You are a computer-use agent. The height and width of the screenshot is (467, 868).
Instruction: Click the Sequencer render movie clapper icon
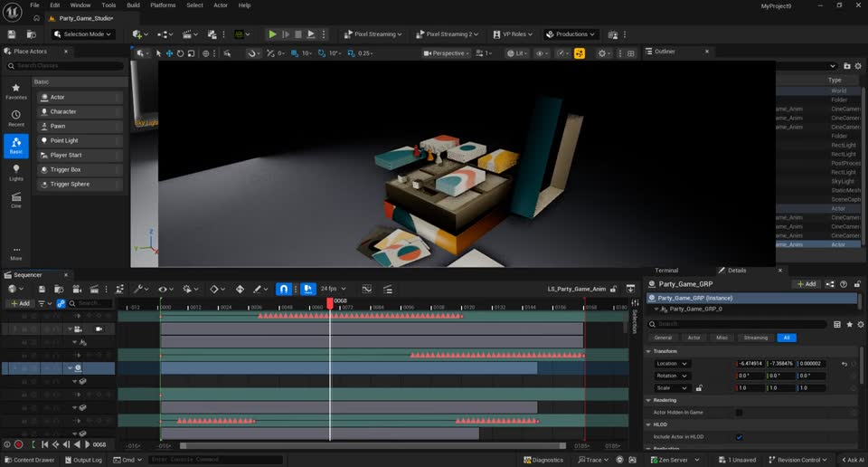[x=94, y=289]
